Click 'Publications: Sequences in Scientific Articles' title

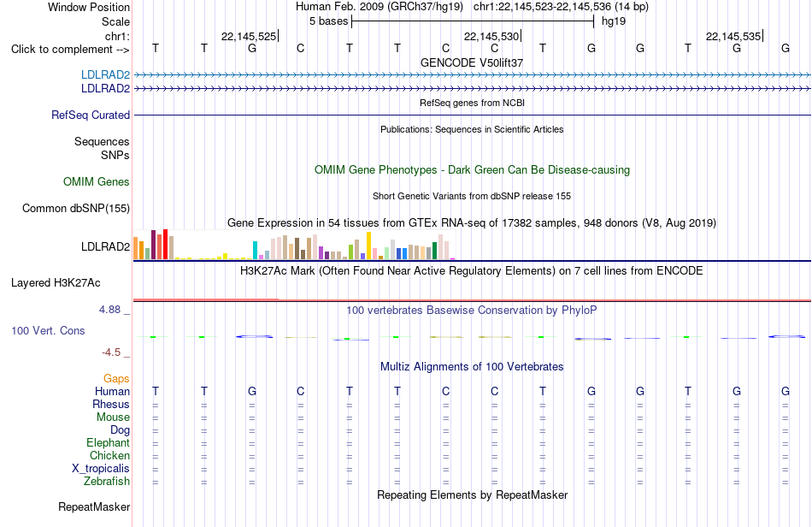(x=472, y=129)
